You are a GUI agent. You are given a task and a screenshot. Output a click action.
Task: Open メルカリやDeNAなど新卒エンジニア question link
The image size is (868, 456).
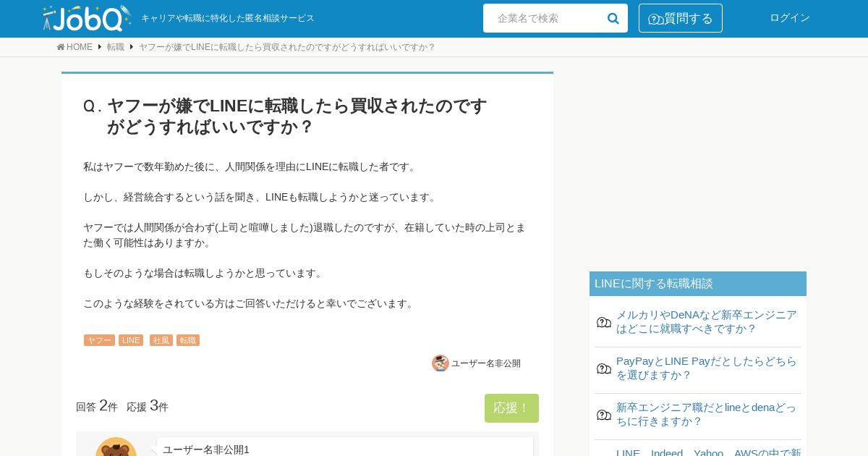pyautogui.click(x=707, y=322)
